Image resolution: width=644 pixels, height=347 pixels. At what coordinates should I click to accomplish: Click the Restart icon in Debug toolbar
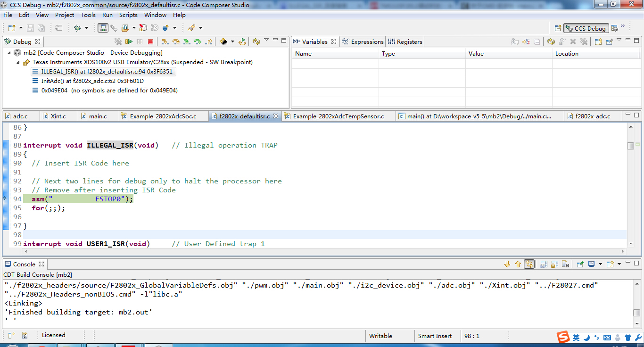pyautogui.click(x=242, y=41)
